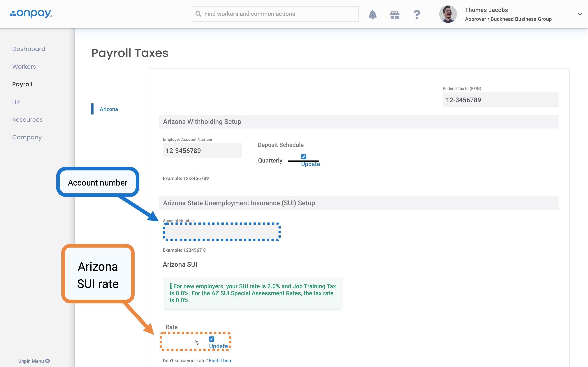Navigate to HR in the sidebar
Viewport: 588px width, 367px height.
[x=16, y=102]
